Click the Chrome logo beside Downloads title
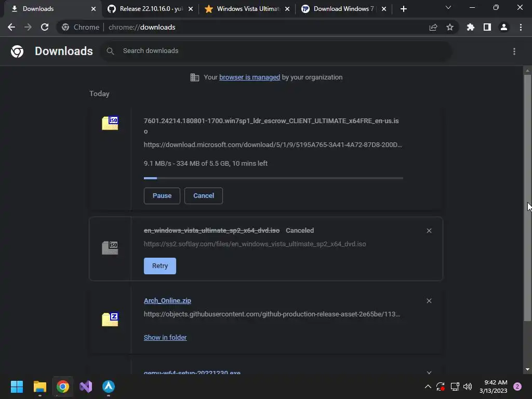532x399 pixels. coord(17,51)
